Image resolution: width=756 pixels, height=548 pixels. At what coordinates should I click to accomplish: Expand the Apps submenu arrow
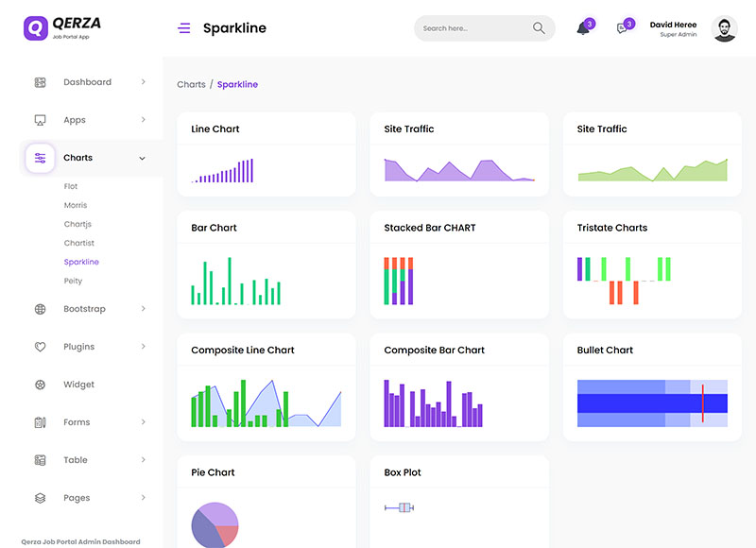[x=143, y=120]
